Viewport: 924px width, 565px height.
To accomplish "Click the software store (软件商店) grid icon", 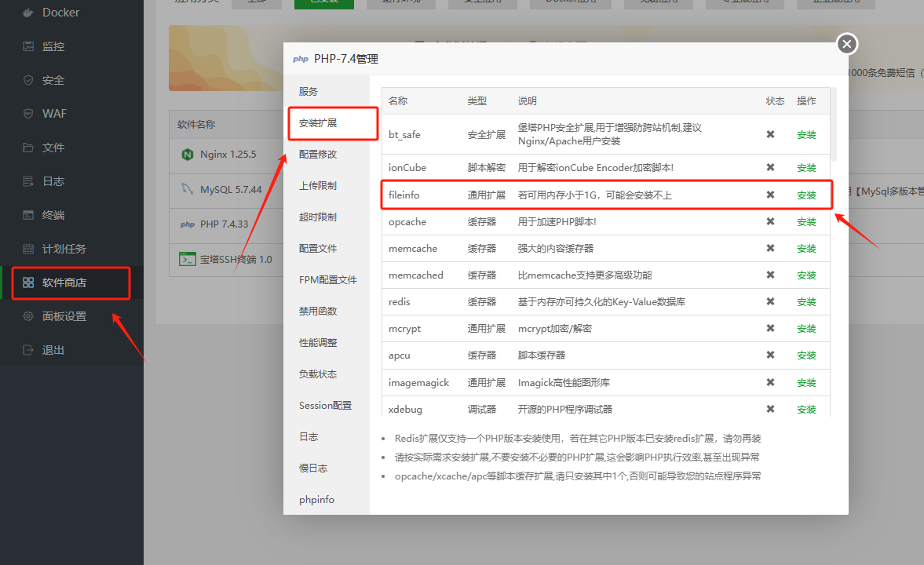I will 27,282.
